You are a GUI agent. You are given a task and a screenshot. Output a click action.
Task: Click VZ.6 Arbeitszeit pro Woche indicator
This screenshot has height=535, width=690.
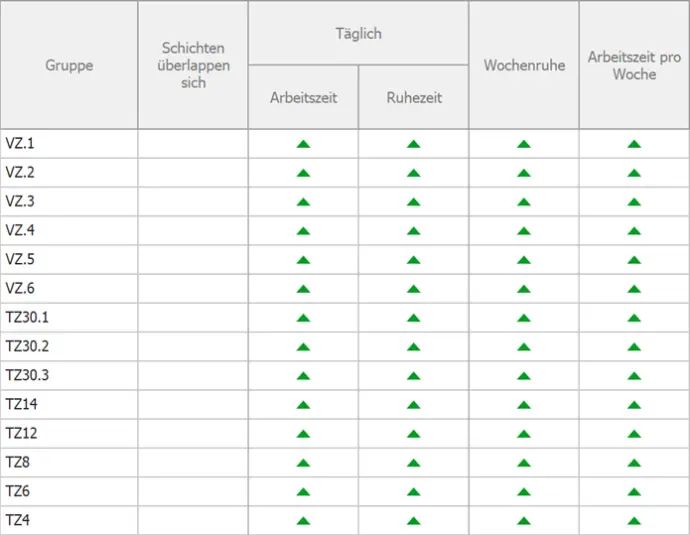633,289
